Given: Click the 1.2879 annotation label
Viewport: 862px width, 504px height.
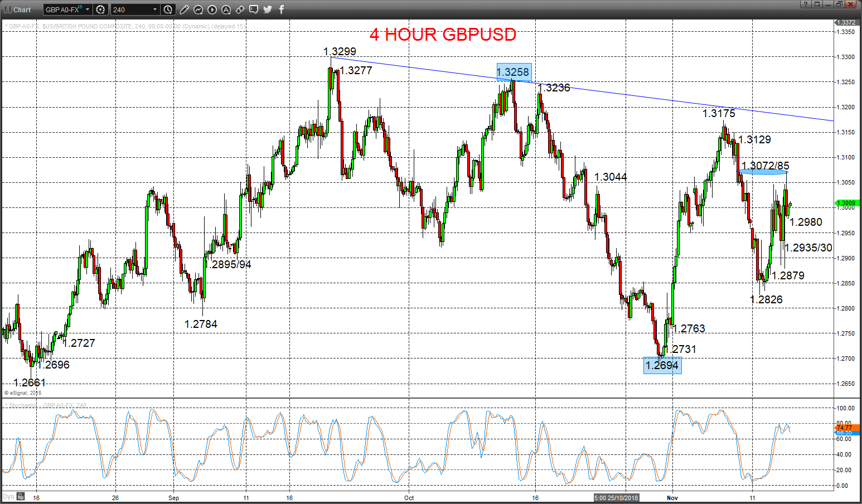Looking at the screenshot, I should point(788,275).
